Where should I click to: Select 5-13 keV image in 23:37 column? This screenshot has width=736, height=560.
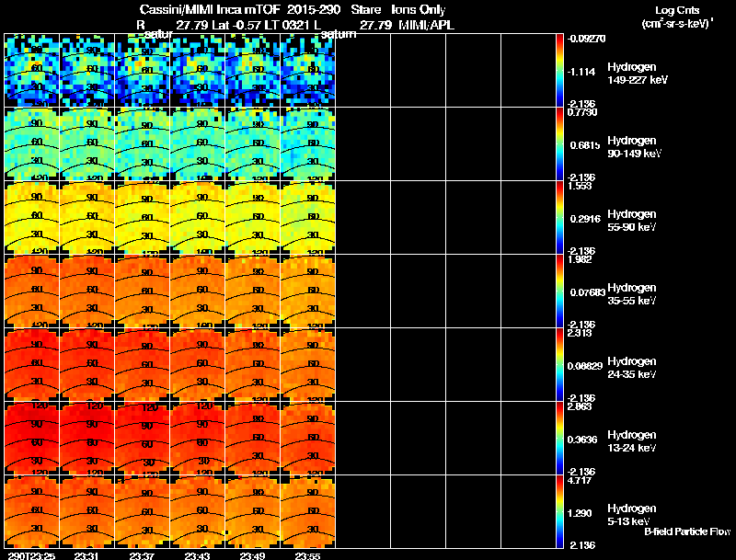(x=143, y=511)
